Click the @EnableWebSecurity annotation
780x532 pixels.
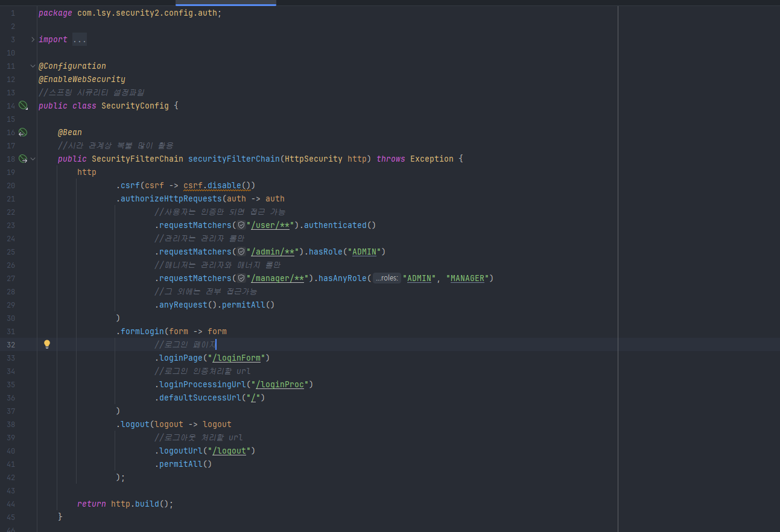point(82,79)
